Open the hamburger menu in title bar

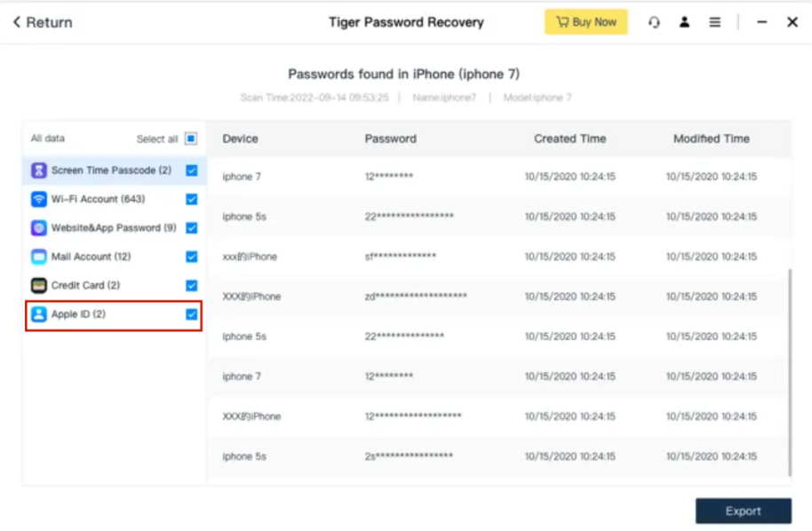point(714,22)
